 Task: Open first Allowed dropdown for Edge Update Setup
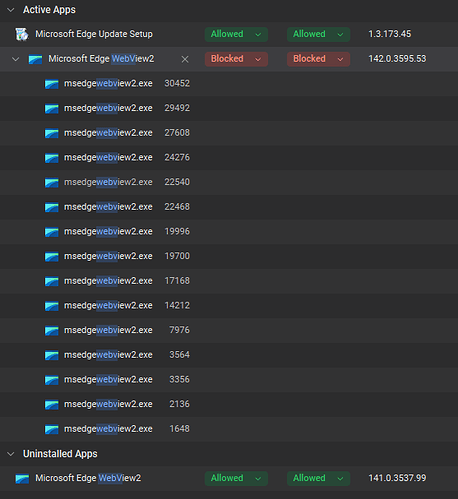click(236, 34)
